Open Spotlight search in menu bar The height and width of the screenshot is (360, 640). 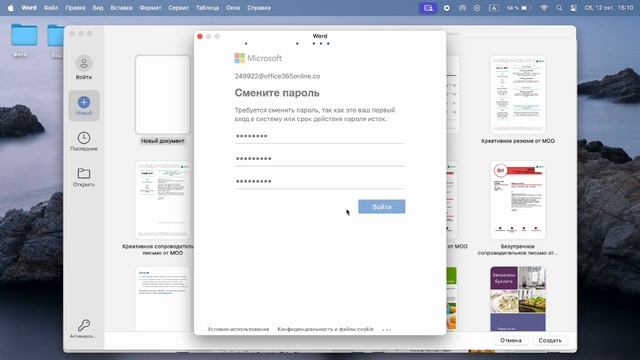point(559,8)
